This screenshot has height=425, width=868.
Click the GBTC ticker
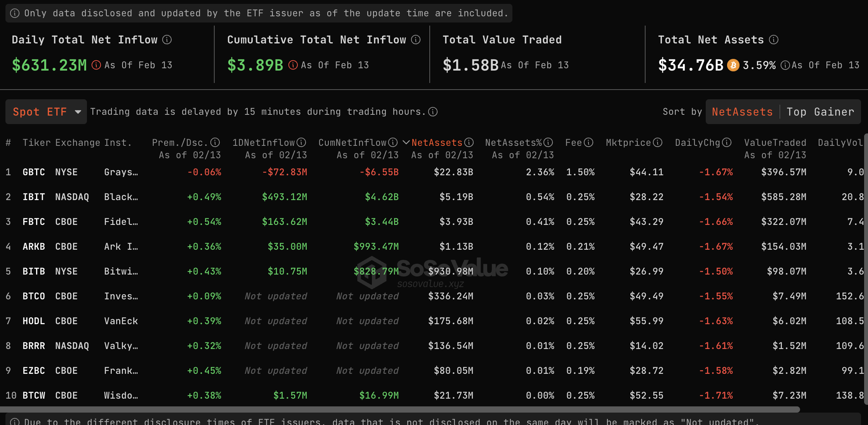(x=34, y=172)
